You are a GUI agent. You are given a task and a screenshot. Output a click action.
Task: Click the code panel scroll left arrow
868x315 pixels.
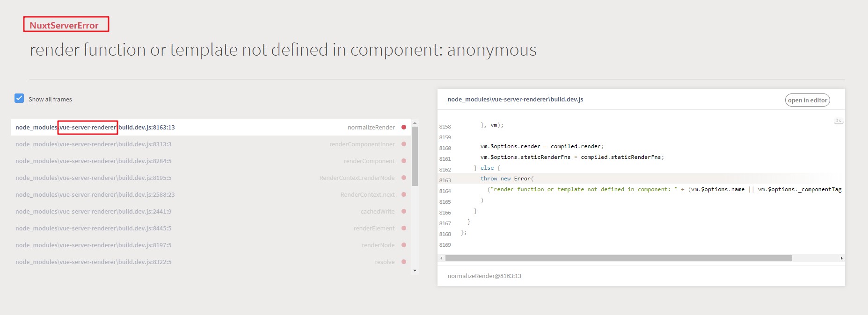pos(441,258)
